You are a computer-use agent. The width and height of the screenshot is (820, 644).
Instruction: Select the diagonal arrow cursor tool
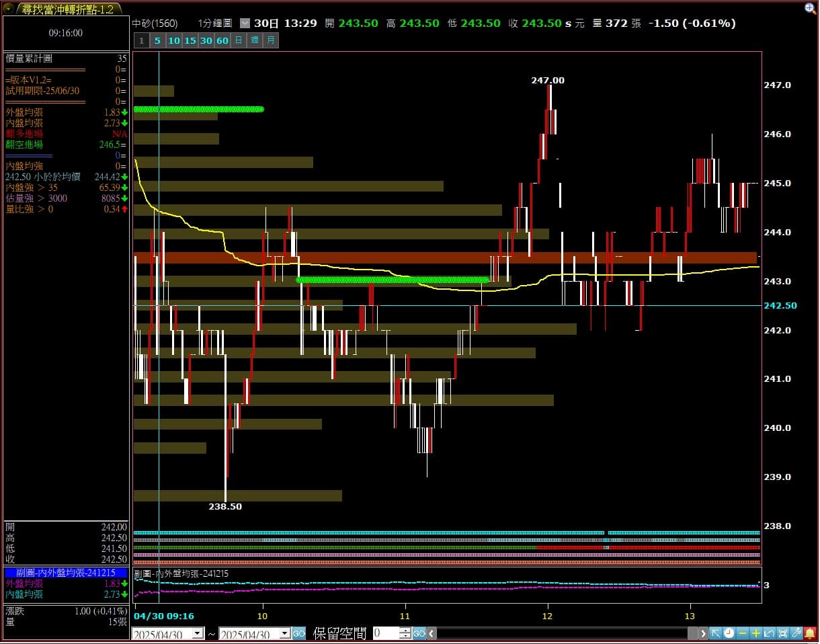tap(716, 633)
